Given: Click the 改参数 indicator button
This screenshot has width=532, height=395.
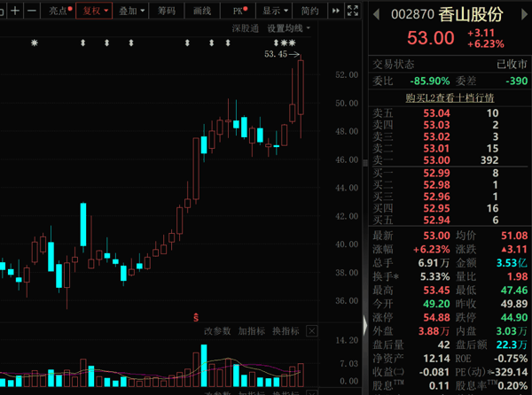Looking at the screenshot, I should click(217, 331).
